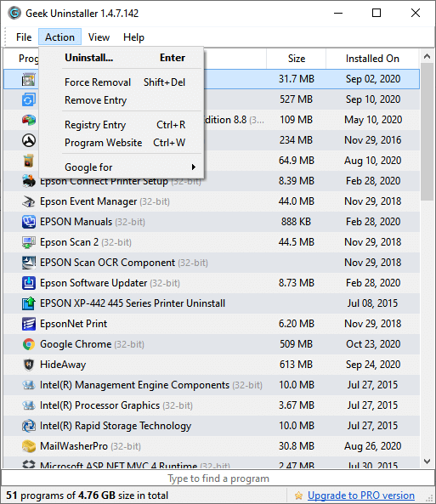Screen dimensions: 436x504
Task: Open Program Website from the menu
Action: point(122,143)
